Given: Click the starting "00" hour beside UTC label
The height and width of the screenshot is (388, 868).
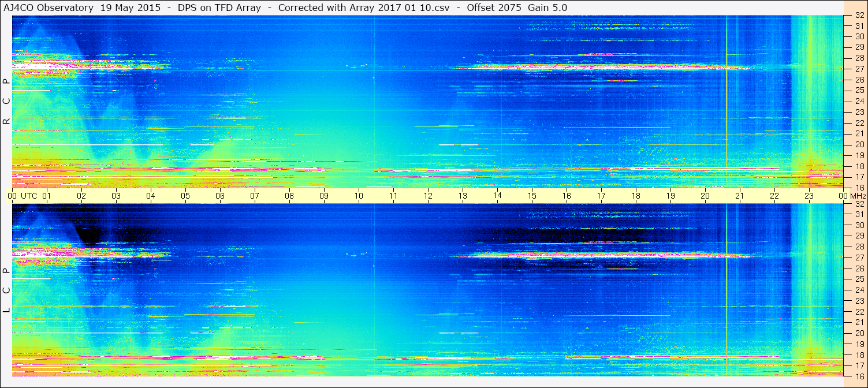Looking at the screenshot, I should tap(12, 196).
